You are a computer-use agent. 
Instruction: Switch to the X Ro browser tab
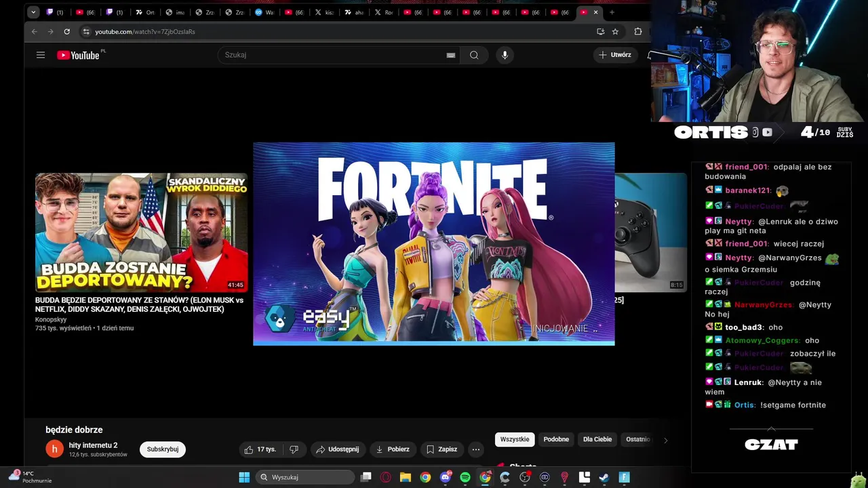point(384,12)
